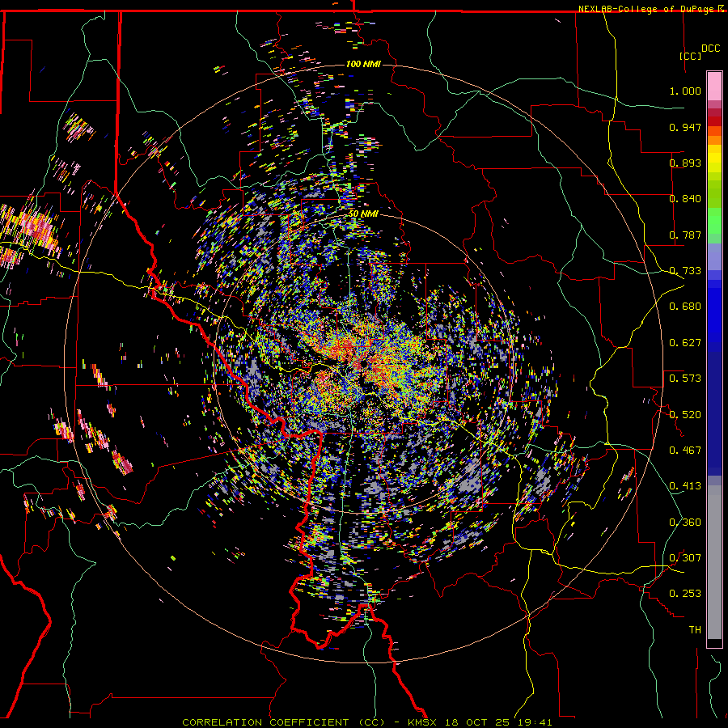This screenshot has height=728, width=728.
Task: Select the 0.360 legend value
Action: point(685,523)
